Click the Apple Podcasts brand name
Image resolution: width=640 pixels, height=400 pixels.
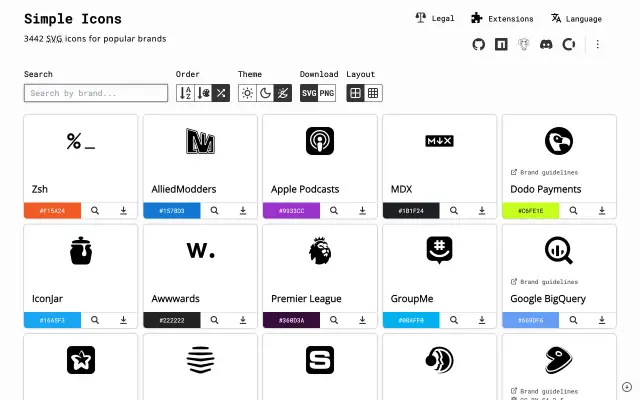click(305, 189)
